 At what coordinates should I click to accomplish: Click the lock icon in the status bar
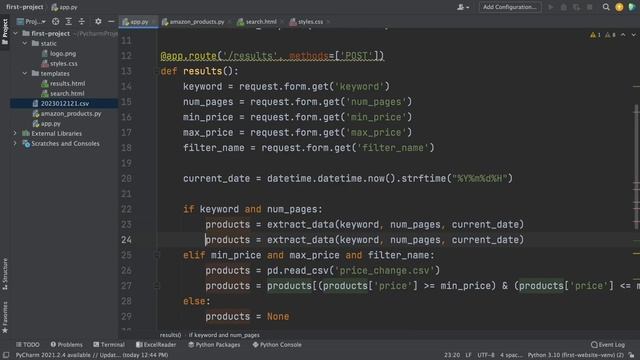point(632,356)
